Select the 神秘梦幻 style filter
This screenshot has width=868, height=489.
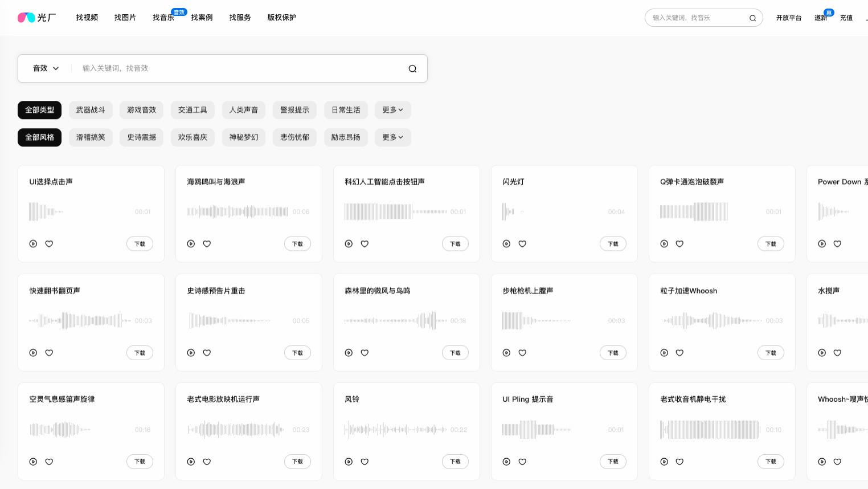(244, 137)
